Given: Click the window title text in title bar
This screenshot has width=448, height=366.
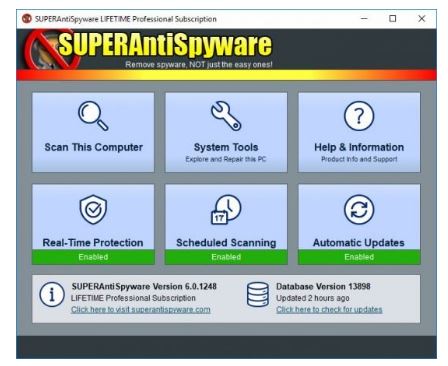Looking at the screenshot, I should pos(126,19).
